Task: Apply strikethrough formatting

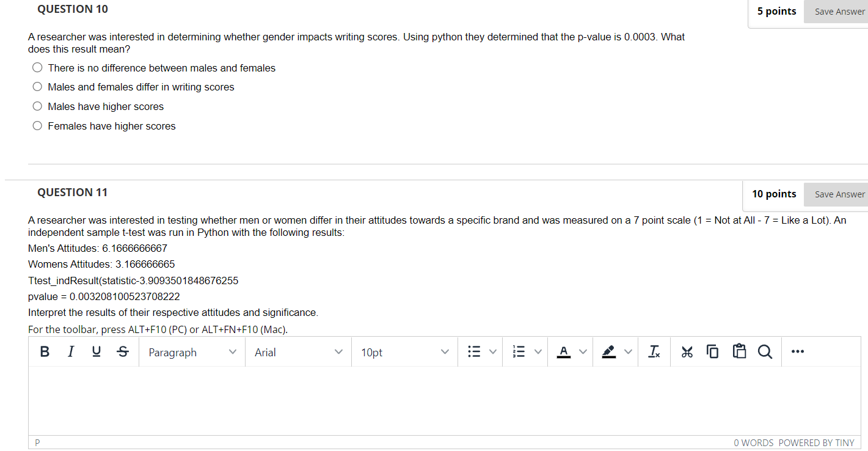Action: (x=122, y=351)
